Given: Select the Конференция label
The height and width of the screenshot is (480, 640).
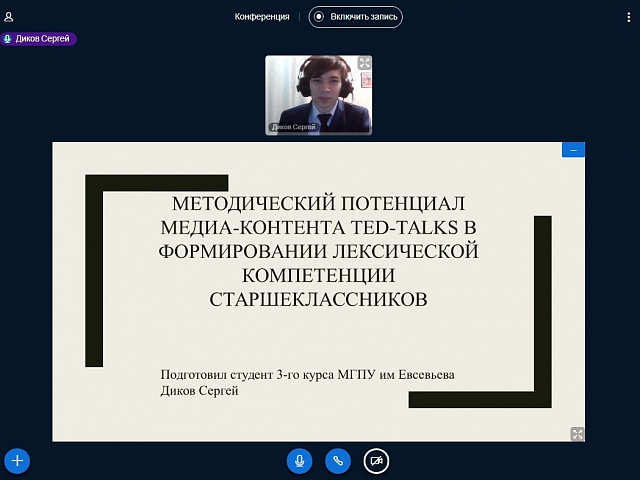Looking at the screenshot, I should click(x=262, y=17).
